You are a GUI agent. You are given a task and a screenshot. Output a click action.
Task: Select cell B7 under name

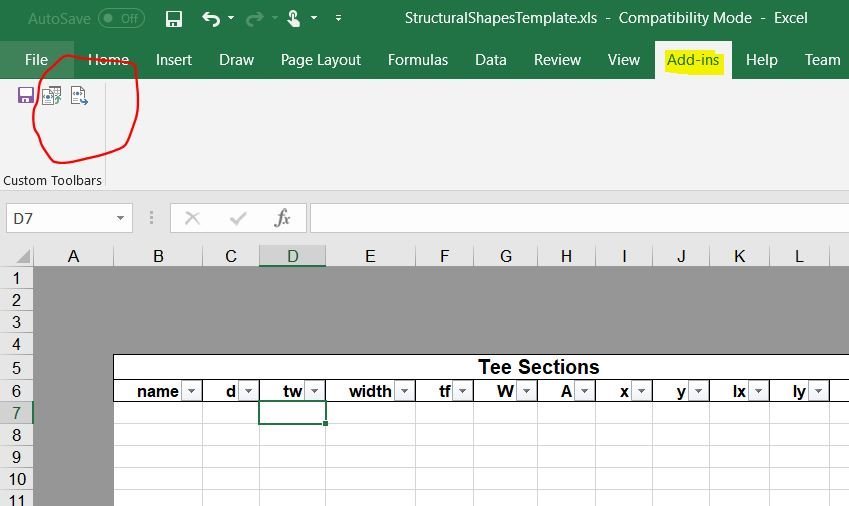[x=158, y=413]
